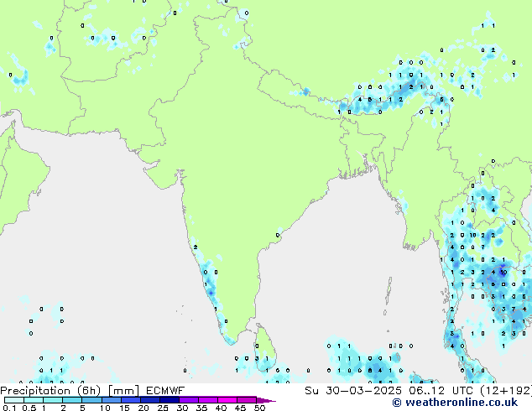Screen dimensions: 532x411
Task: Click the legend swatch between 15 and 20
Action: (x=130, y=400)
